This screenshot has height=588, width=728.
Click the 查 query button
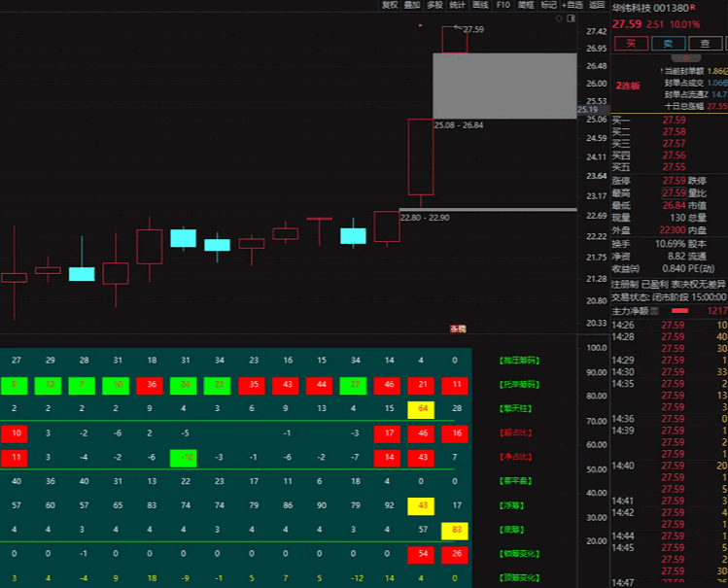(706, 44)
